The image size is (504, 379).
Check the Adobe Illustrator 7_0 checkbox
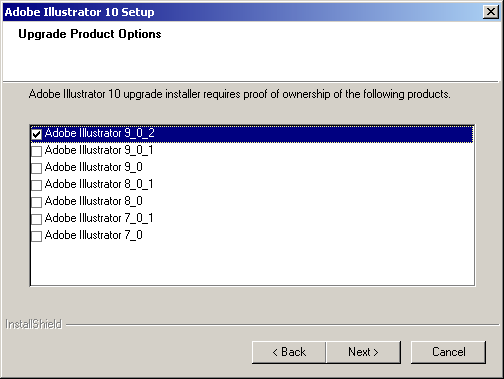(36, 236)
